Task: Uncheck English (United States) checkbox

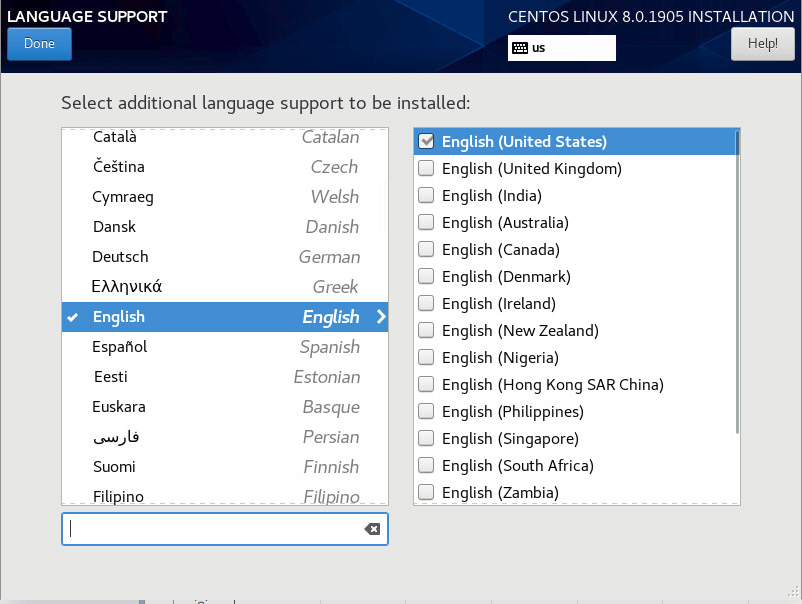Action: tap(426, 142)
